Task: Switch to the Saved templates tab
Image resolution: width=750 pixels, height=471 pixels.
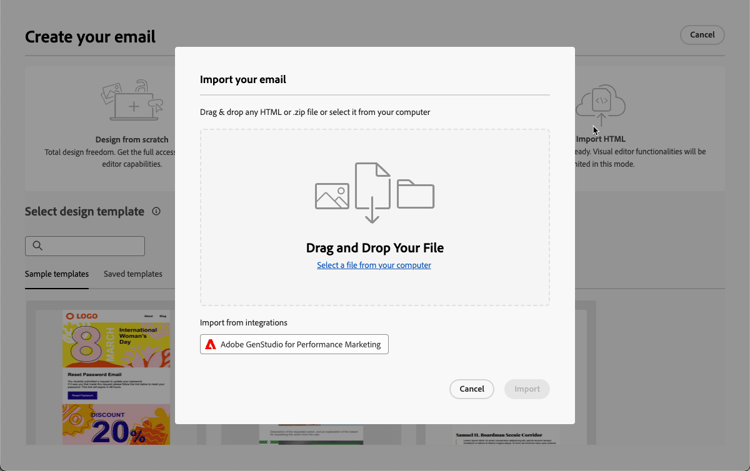Action: [133, 274]
